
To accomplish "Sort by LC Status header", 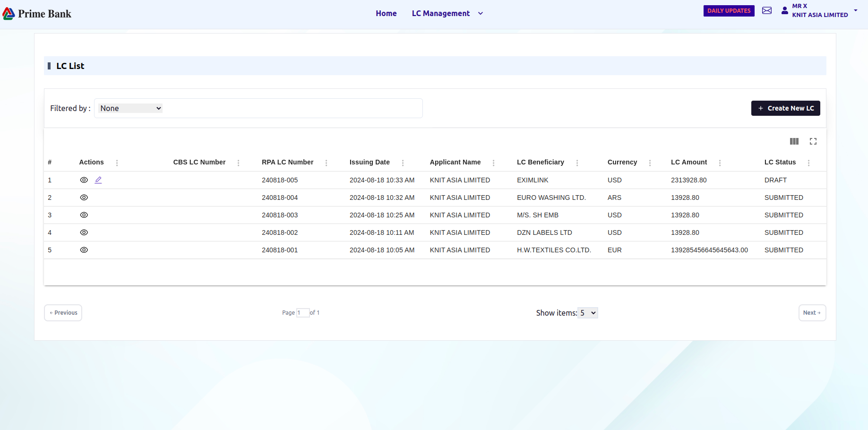I will click(780, 162).
